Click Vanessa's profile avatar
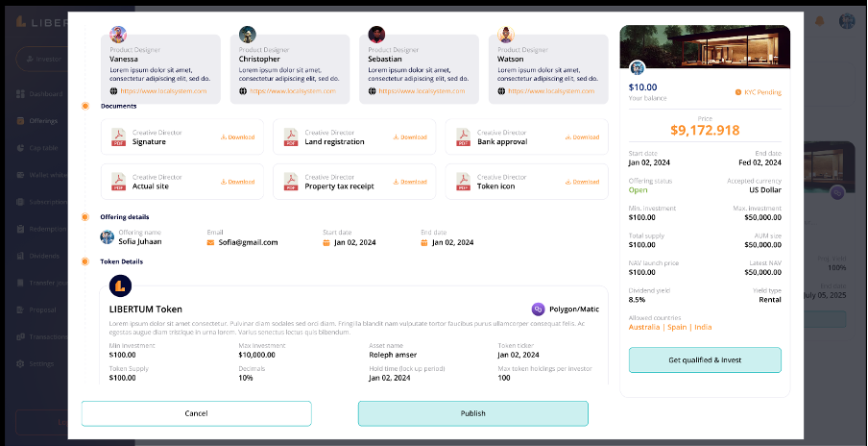The width and height of the screenshot is (868, 446). 118,35
